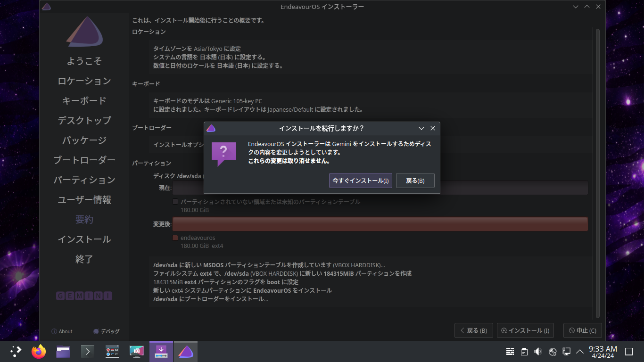Select the パーティション step in the sidebar
Viewport: 644px width, 362px height.
tap(84, 180)
